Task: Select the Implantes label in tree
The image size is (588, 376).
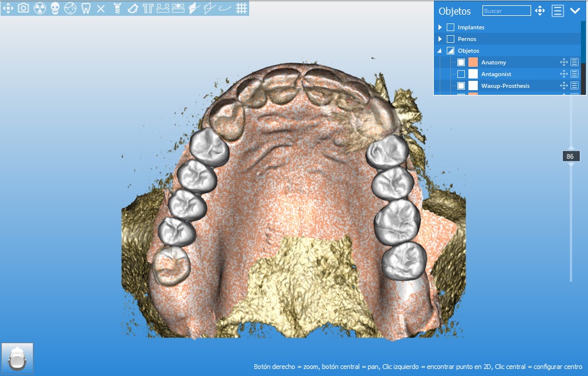Action: 471,28
